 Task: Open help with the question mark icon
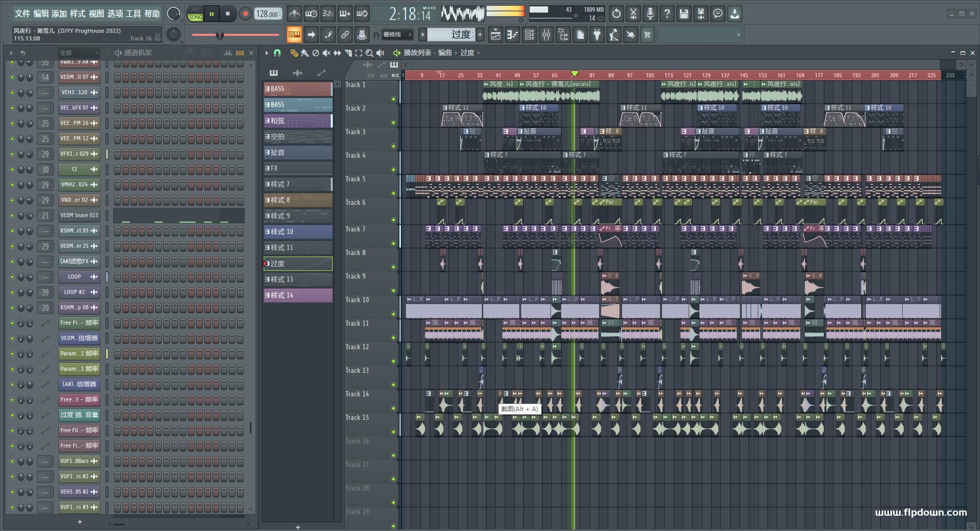667,14
